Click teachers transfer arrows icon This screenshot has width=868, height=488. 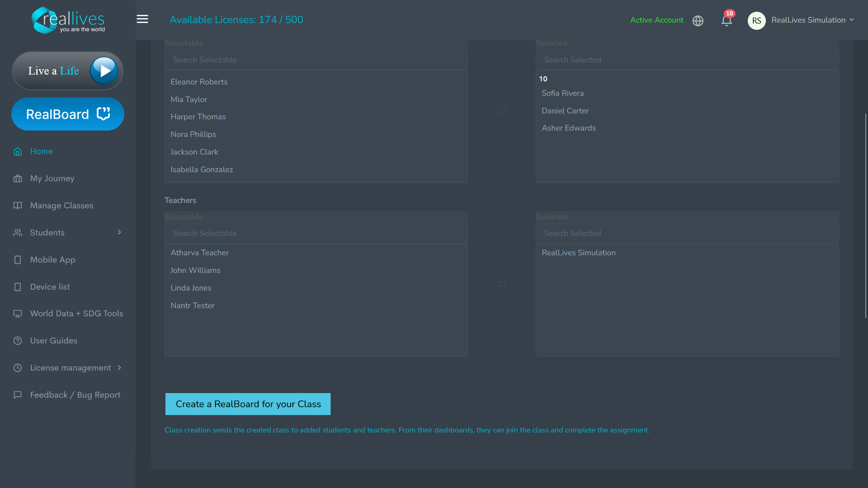coord(502,284)
